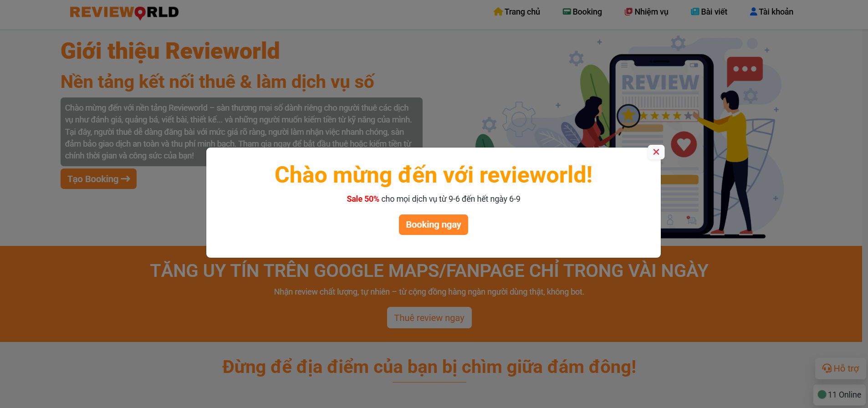Screen dimensions: 868x408
Task: Click the Tạo Booking button
Action: (x=98, y=179)
